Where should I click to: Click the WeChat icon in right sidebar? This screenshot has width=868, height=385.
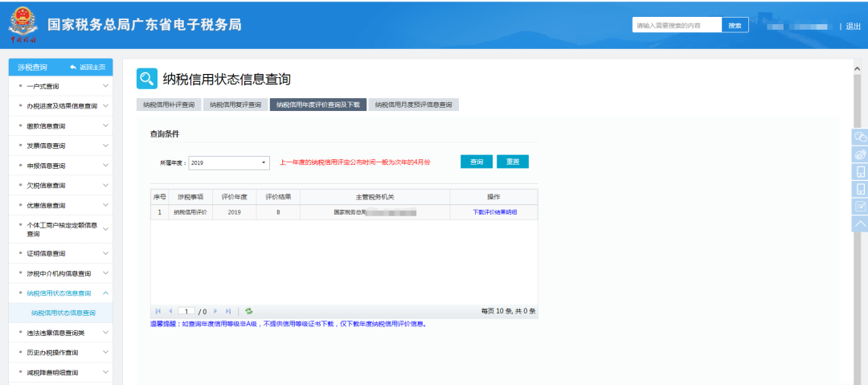click(x=860, y=137)
